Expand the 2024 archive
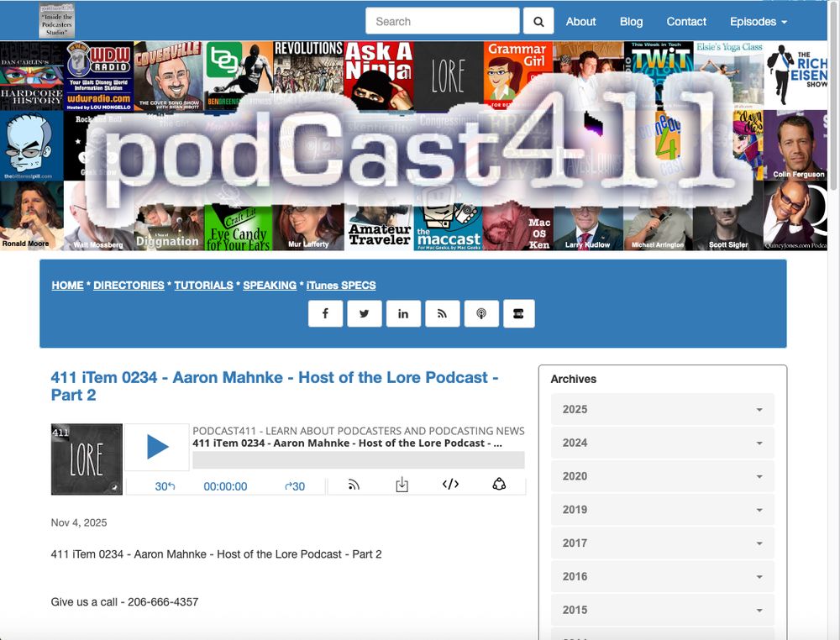840x640 pixels. (x=662, y=443)
